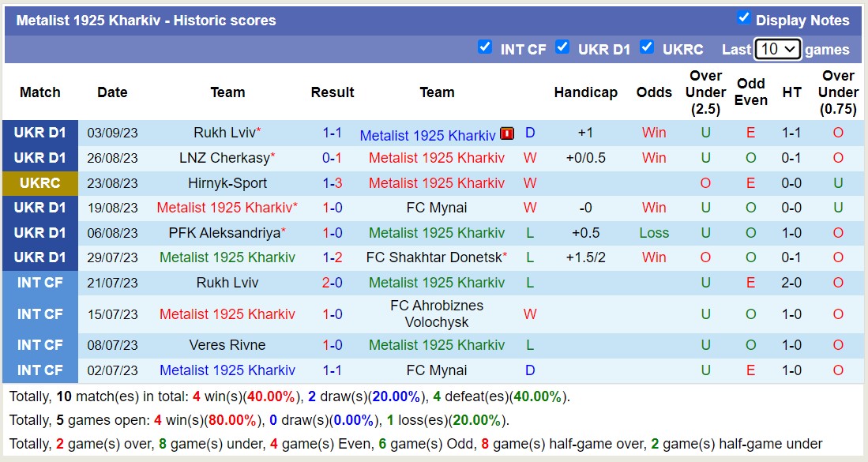The height and width of the screenshot is (462, 868).
Task: Click the red card icon beside Metalist 1925 Kharkiv
Action: click(x=507, y=133)
